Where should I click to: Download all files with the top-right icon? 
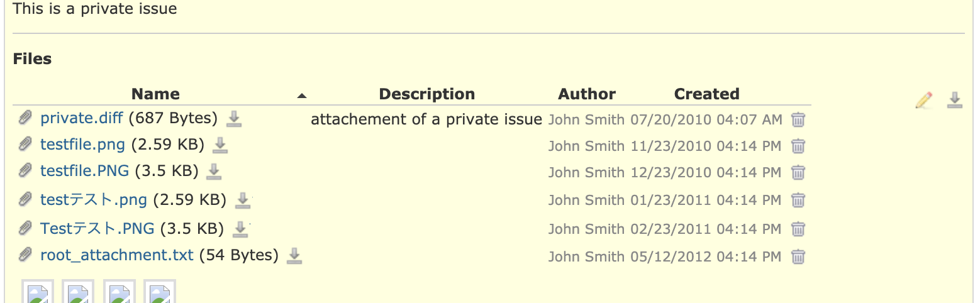[955, 100]
